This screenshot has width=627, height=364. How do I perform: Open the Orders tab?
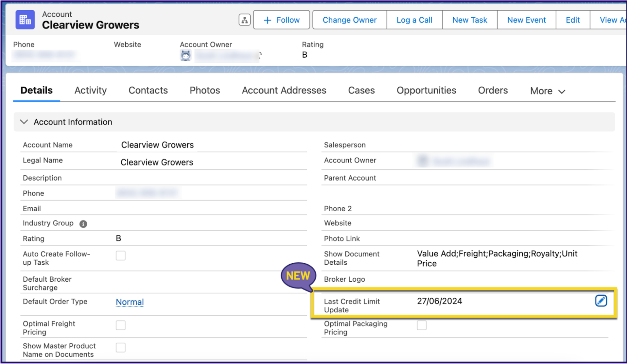point(493,90)
